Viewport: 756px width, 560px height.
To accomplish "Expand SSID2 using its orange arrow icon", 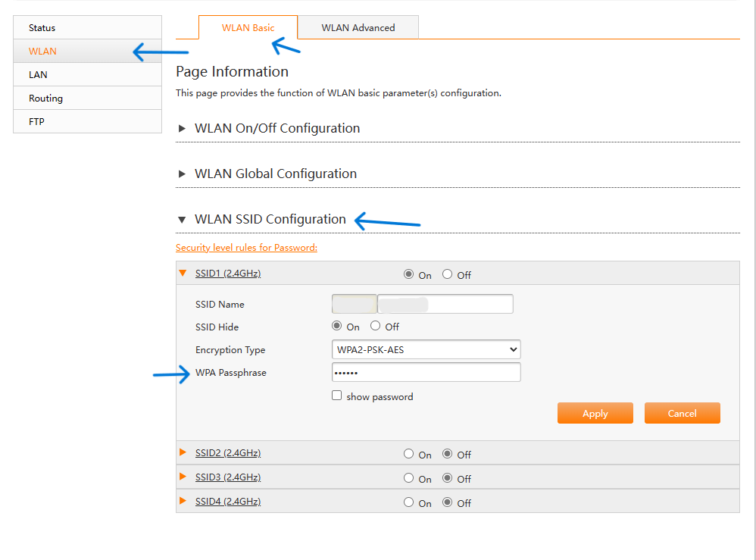I will pyautogui.click(x=183, y=453).
